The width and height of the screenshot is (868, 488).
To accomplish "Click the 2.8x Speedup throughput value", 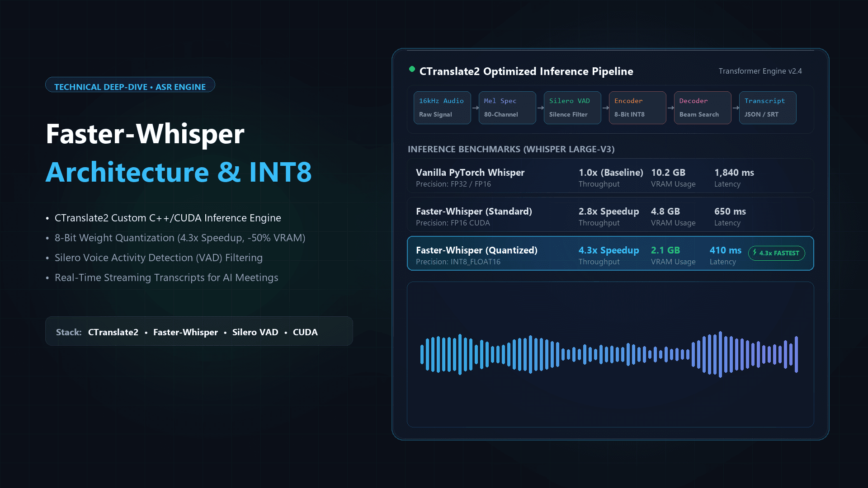I will point(609,211).
